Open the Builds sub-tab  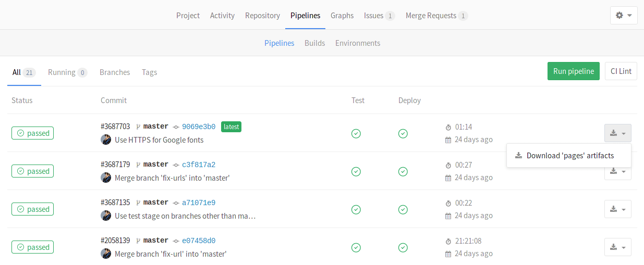(x=314, y=43)
